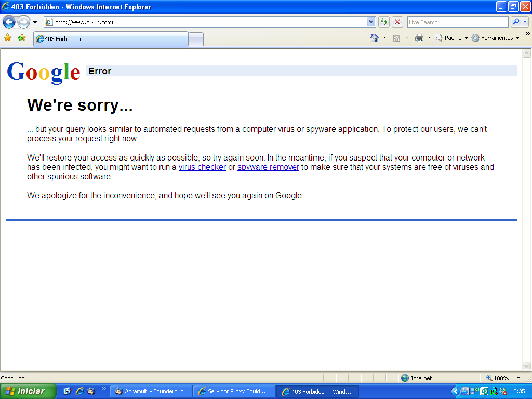Open recent pages dropdown beside Forward button
This screenshot has width=532, height=399.
pos(35,22)
